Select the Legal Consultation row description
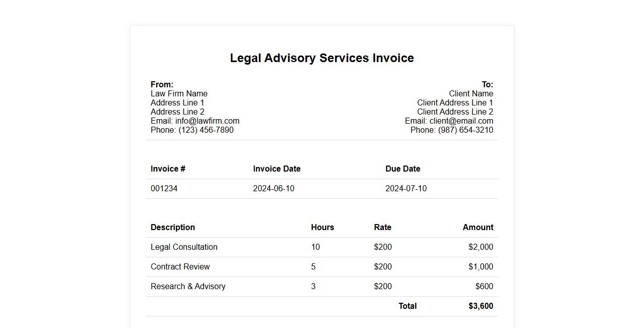This screenshot has height=328, width=644. 184,247
